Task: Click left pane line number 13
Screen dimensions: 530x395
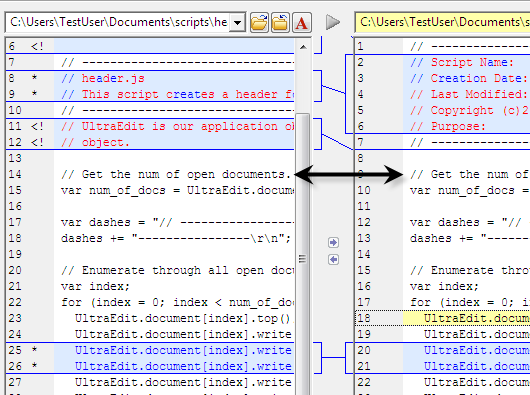Action: pyautogui.click(x=15, y=158)
